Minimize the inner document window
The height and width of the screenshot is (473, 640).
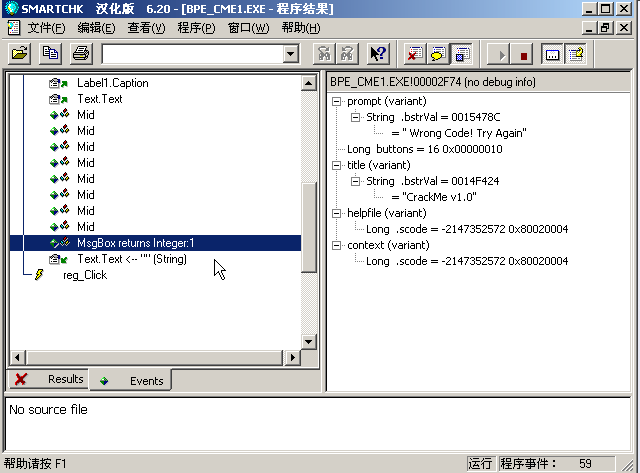[589, 28]
